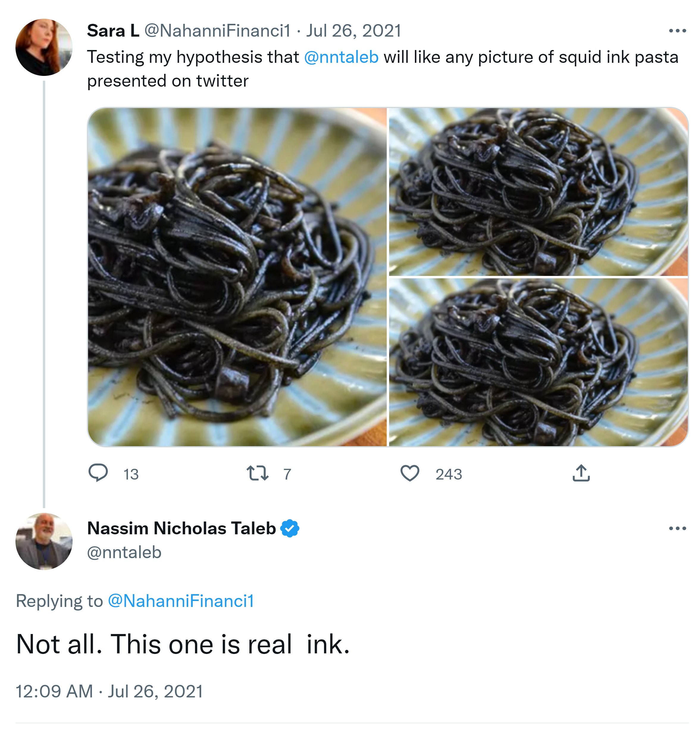Click the Jul 26, 2021 tweet date
This screenshot has height=737, width=700.
click(353, 31)
